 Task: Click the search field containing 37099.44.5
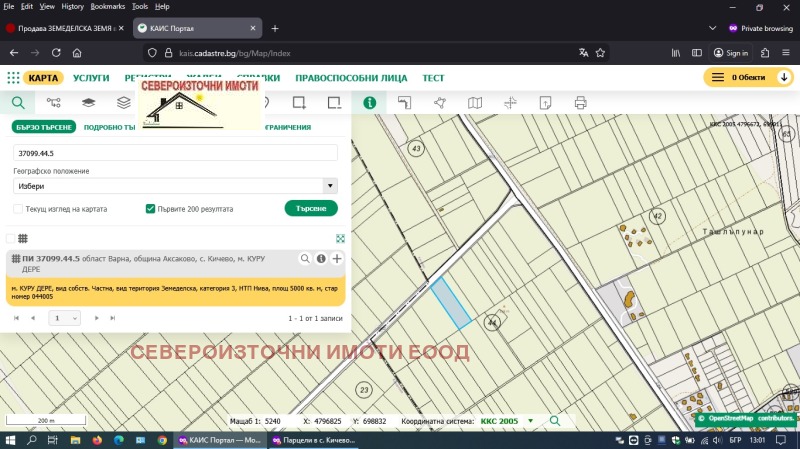click(x=175, y=153)
